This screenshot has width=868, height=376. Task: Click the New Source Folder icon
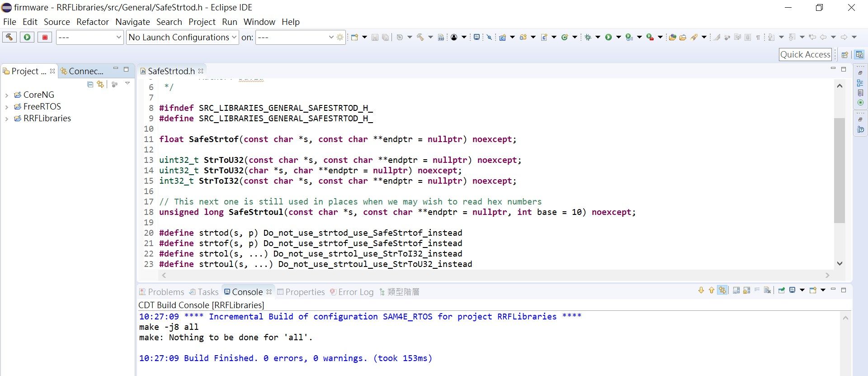tap(523, 37)
